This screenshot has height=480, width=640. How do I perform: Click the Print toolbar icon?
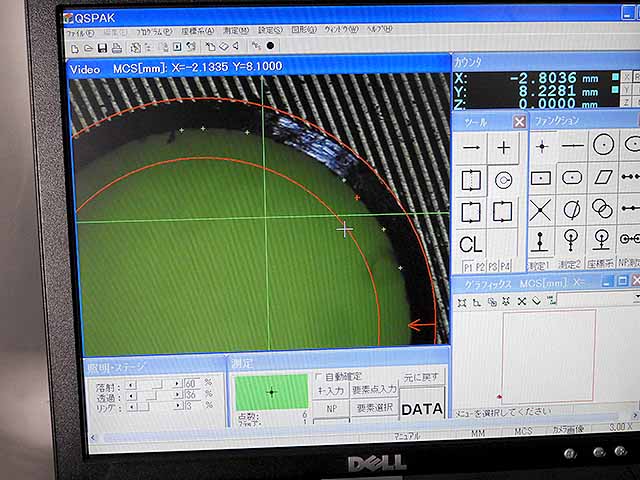coord(117,48)
